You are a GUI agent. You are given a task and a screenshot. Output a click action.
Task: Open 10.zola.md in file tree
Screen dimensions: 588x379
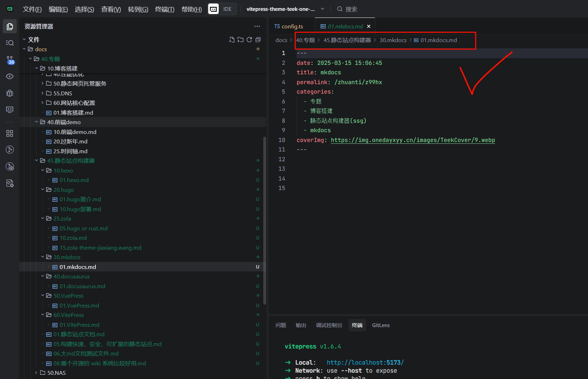[x=73, y=238]
